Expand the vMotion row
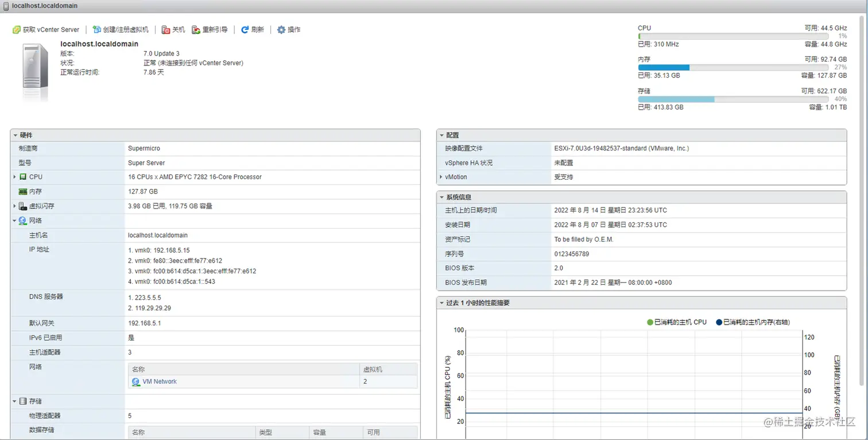Screen dimensions: 868x440 click(441, 177)
